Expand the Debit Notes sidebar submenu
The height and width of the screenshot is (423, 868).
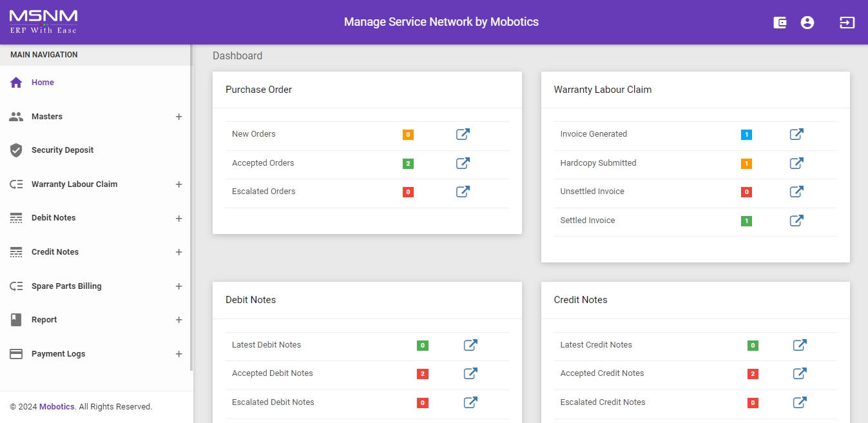pos(178,219)
